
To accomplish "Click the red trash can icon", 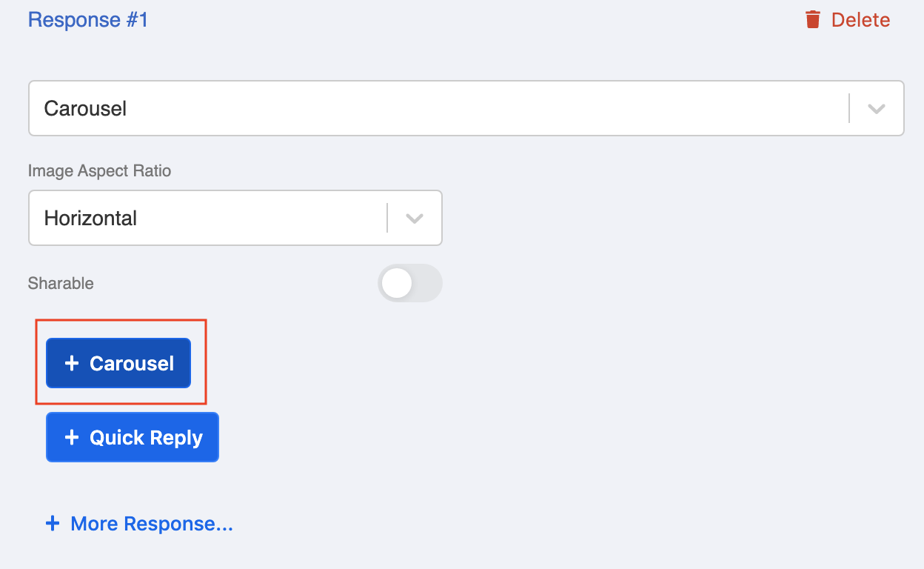I will 813,19.
